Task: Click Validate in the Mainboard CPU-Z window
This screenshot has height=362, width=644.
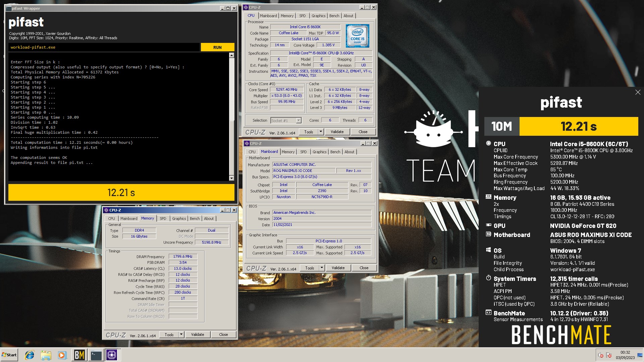Action: click(338, 268)
